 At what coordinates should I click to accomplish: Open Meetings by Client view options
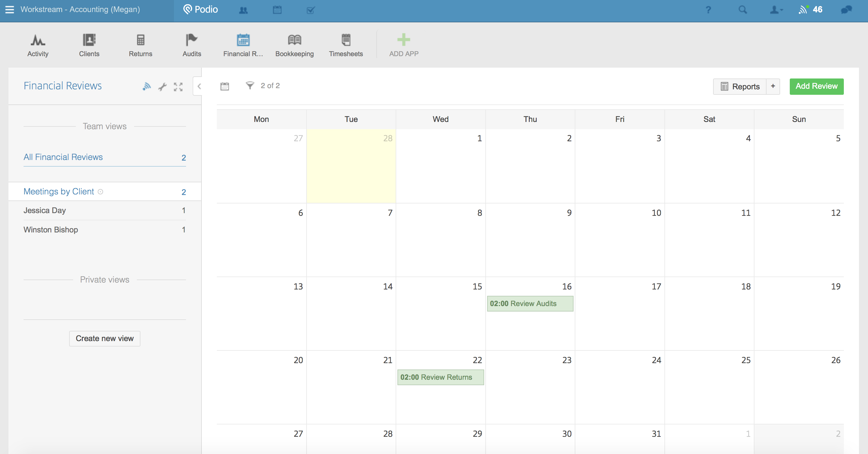click(x=100, y=192)
